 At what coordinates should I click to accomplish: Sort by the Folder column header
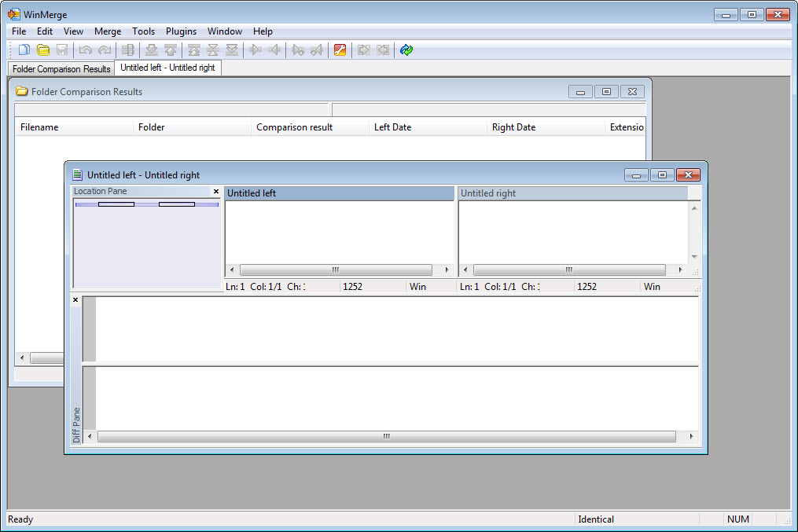[193, 127]
